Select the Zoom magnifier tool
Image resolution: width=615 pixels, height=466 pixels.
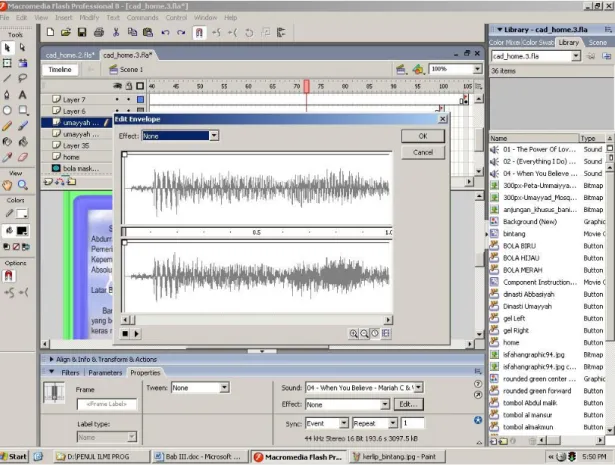tap(23, 185)
